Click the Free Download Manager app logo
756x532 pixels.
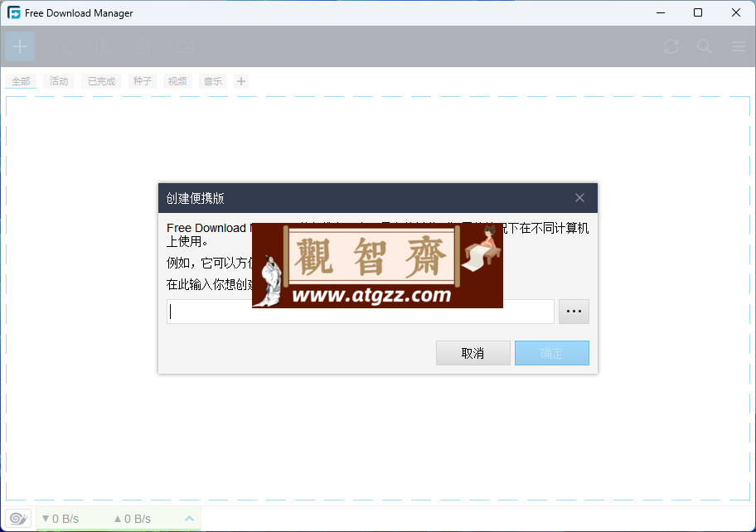point(14,13)
